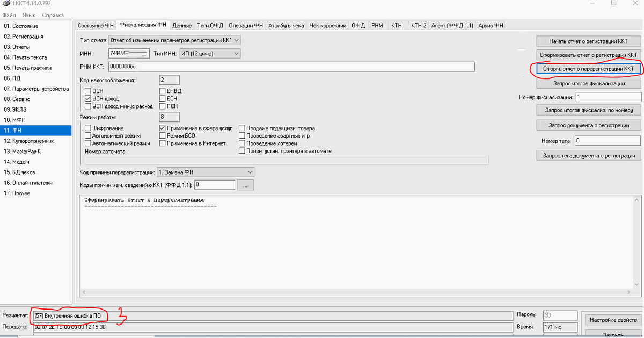
Task: Focus the Номер тега field
Action: click(x=608, y=141)
